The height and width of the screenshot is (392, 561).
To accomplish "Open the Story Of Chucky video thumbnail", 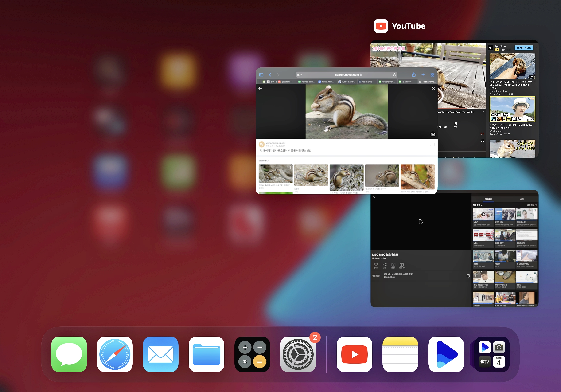I will click(512, 66).
